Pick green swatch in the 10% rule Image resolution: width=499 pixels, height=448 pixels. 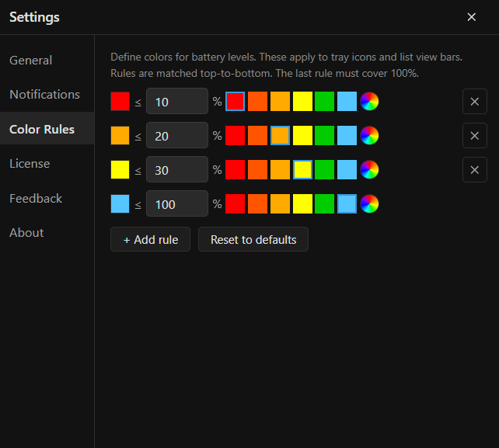[325, 102]
